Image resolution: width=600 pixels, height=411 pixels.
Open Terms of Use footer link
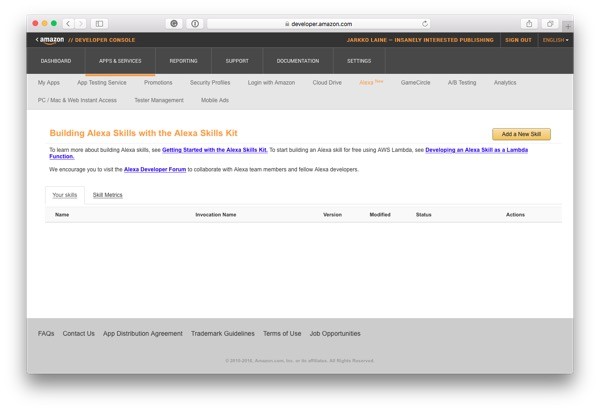pos(282,333)
